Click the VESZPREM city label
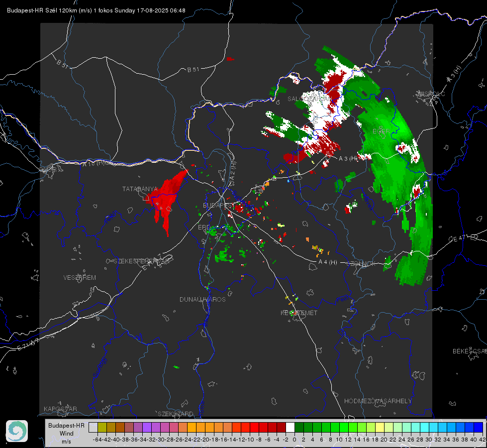 point(80,278)
